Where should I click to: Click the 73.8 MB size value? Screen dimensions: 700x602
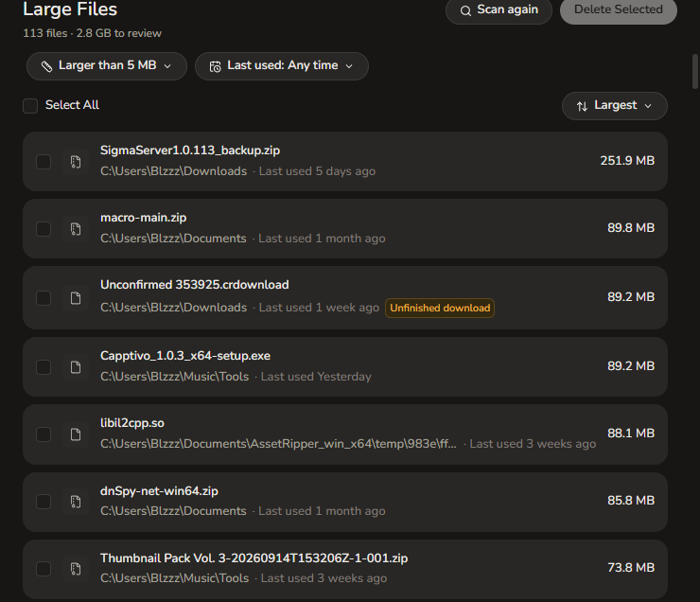[x=631, y=568]
